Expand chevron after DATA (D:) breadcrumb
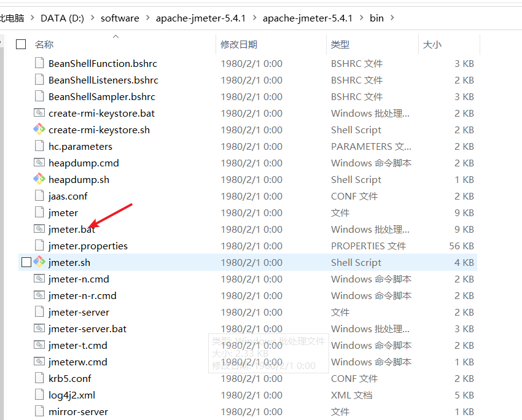The width and height of the screenshot is (522, 420). [x=93, y=18]
